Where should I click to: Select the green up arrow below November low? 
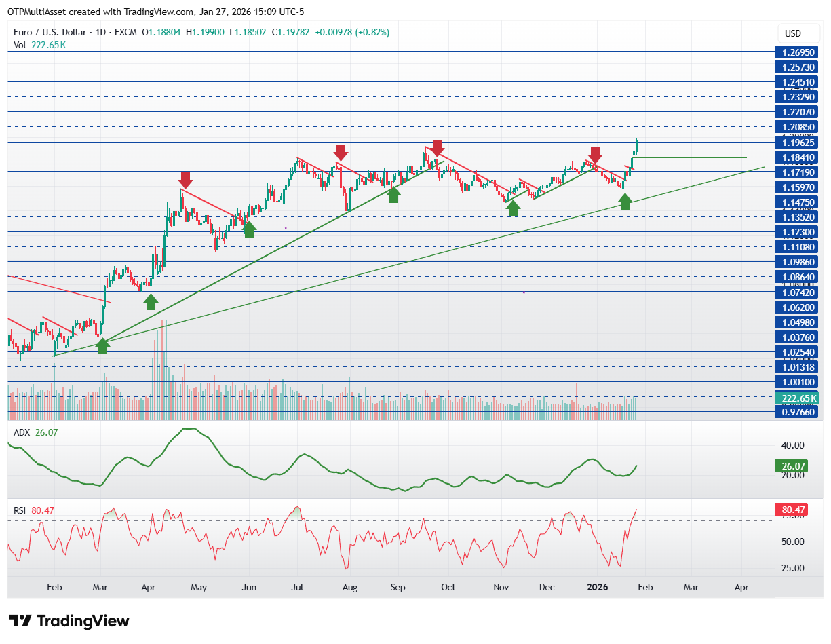click(x=513, y=209)
